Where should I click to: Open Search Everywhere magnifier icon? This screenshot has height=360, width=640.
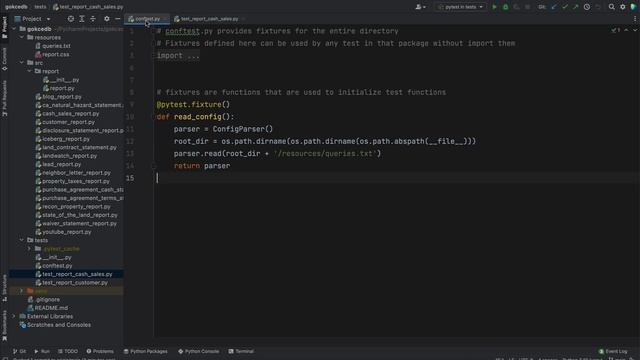pos(611,7)
